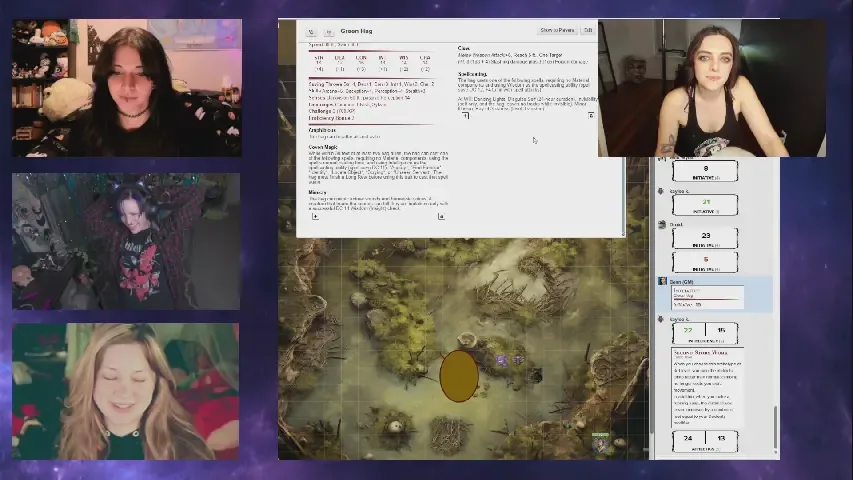Click Sam (GM) avatar in the chat log

coord(662,282)
